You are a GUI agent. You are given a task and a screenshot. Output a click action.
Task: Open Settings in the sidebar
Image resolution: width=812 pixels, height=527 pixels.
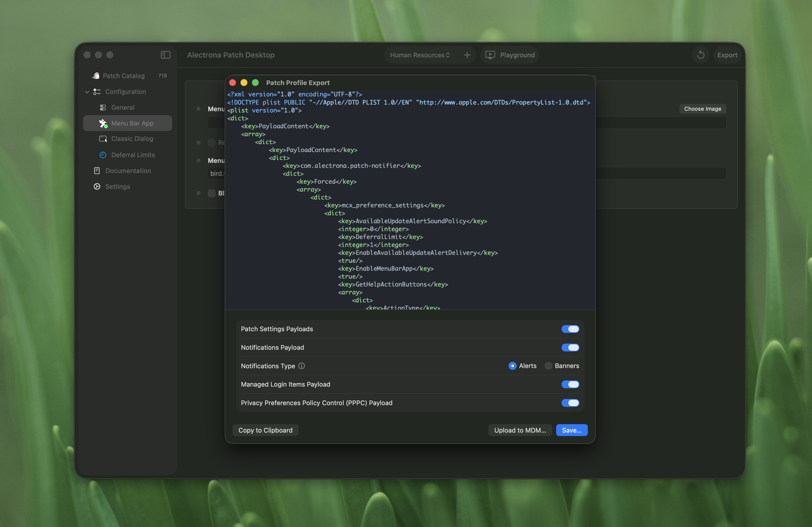pos(128,186)
